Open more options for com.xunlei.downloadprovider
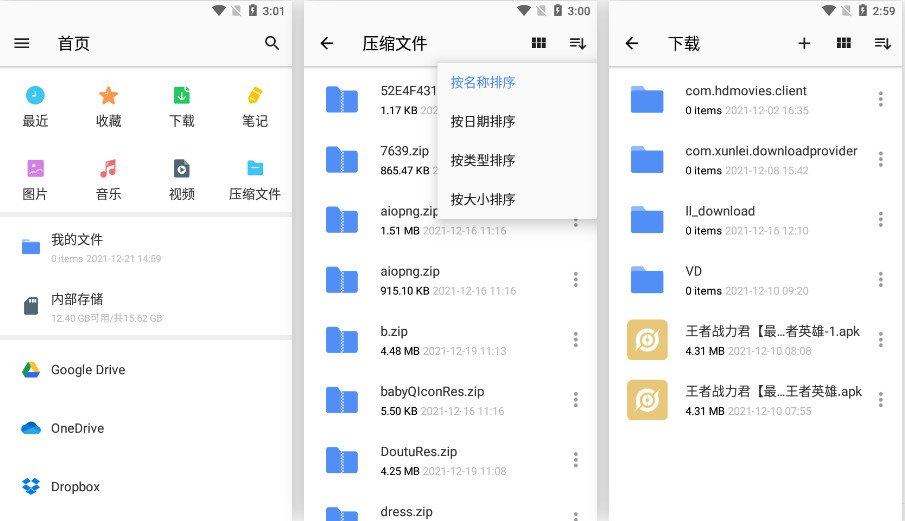The image size is (905, 521). tap(881, 159)
